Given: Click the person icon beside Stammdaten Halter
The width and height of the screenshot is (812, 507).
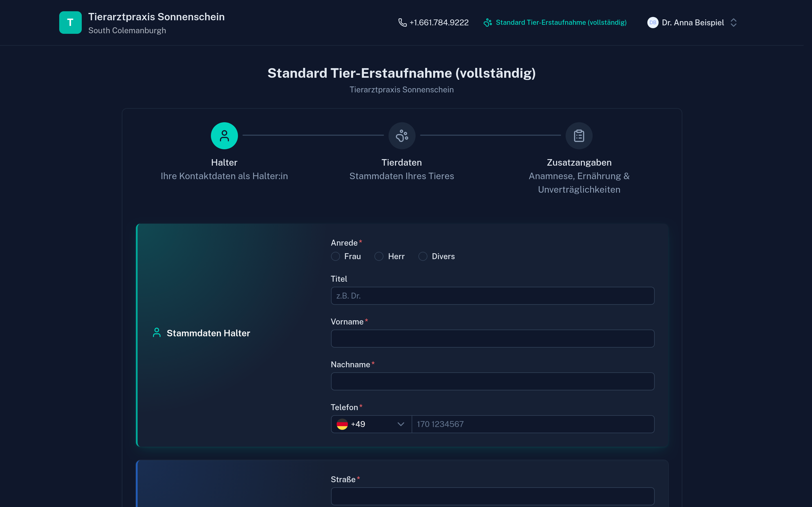Looking at the screenshot, I should pyautogui.click(x=157, y=333).
